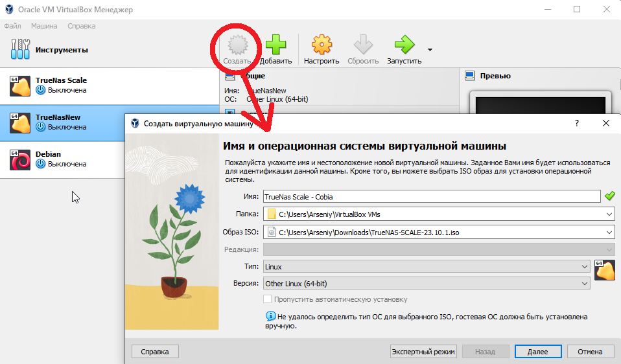Click the info icon near ISO detection message
The height and width of the screenshot is (364, 621).
[270, 315]
